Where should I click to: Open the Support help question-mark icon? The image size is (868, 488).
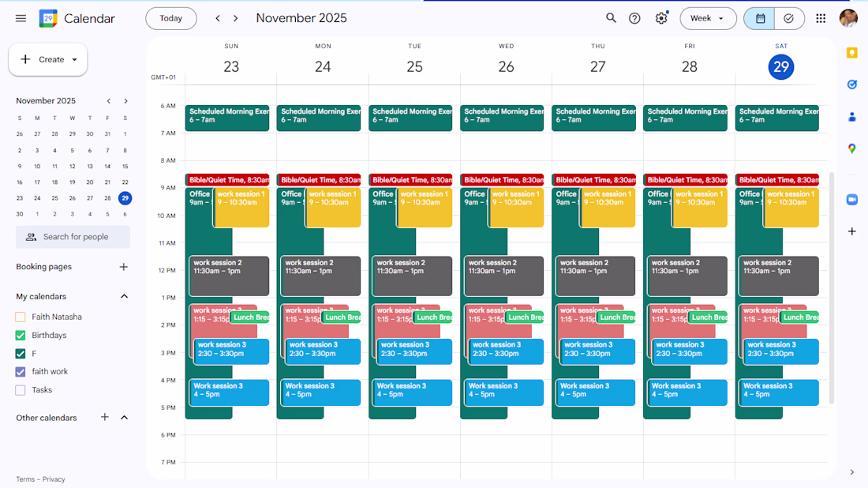coord(634,18)
